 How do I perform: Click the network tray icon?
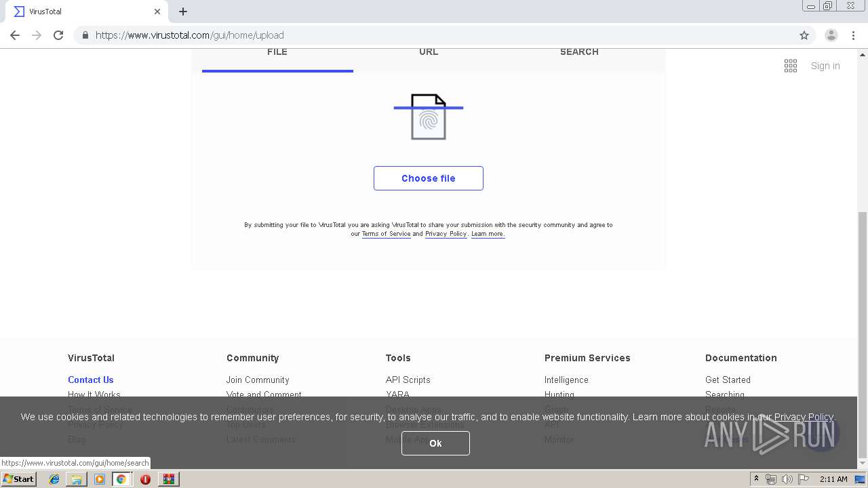771,479
